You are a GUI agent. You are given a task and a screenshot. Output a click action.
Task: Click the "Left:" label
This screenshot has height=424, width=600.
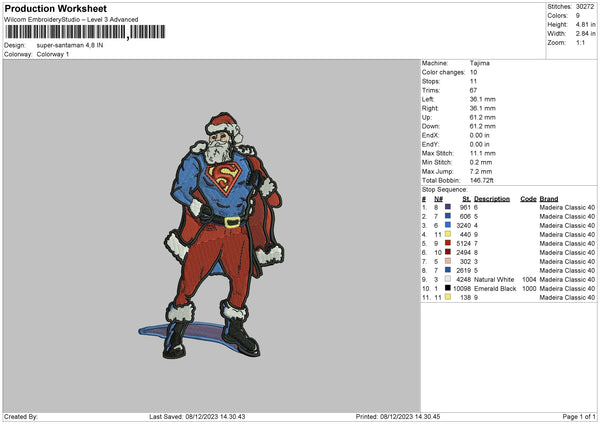428,99
